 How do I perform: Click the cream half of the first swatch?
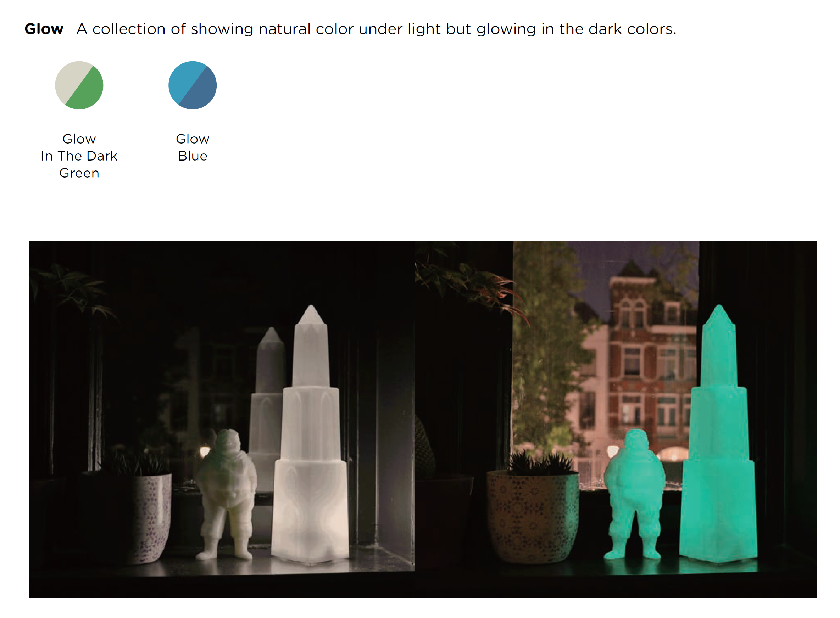point(70,79)
